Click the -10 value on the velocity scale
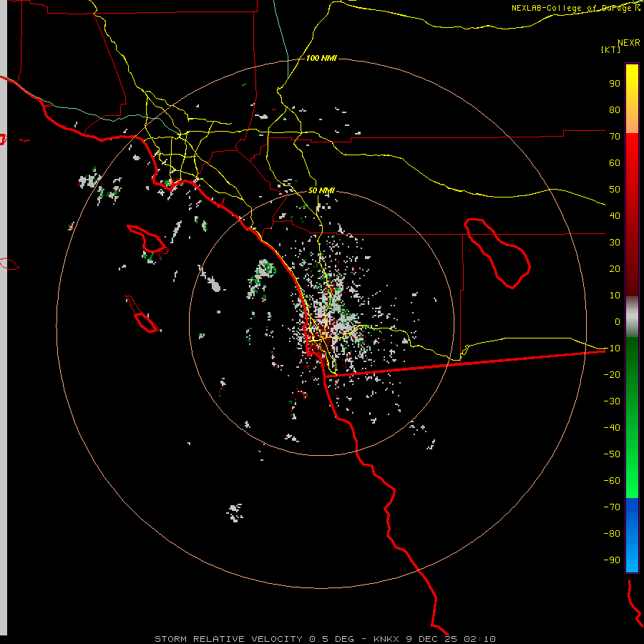Screen dimensions: 644x644 coord(612,348)
